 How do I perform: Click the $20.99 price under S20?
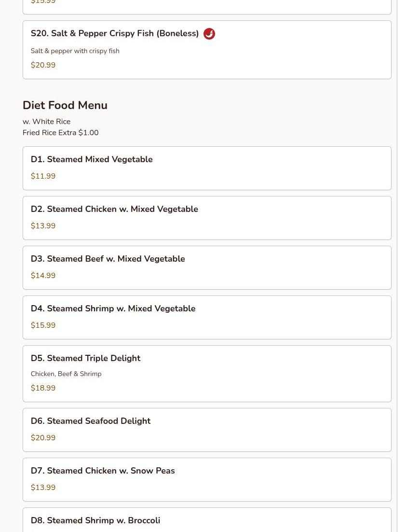pos(43,65)
